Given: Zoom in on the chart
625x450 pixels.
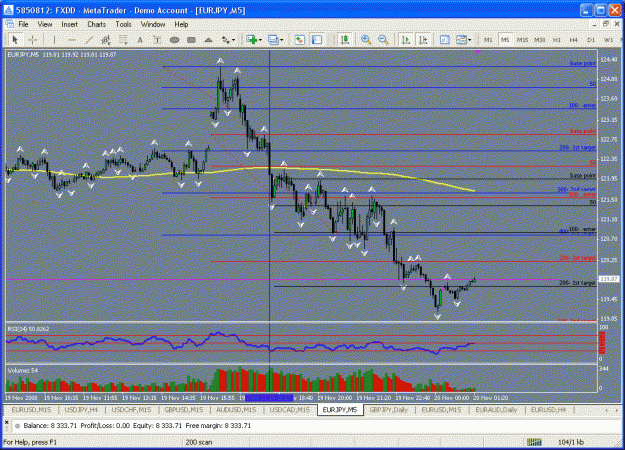Looking at the screenshot, I should (366, 39).
